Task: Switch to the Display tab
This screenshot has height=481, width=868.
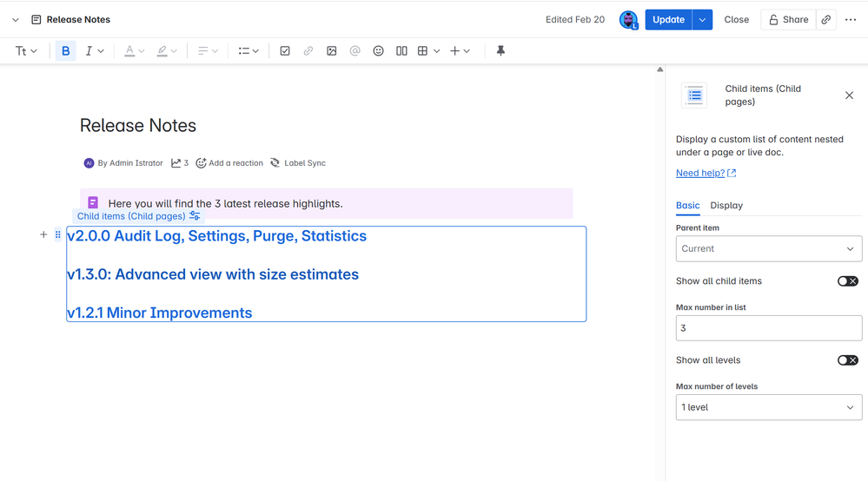Action: 726,205
